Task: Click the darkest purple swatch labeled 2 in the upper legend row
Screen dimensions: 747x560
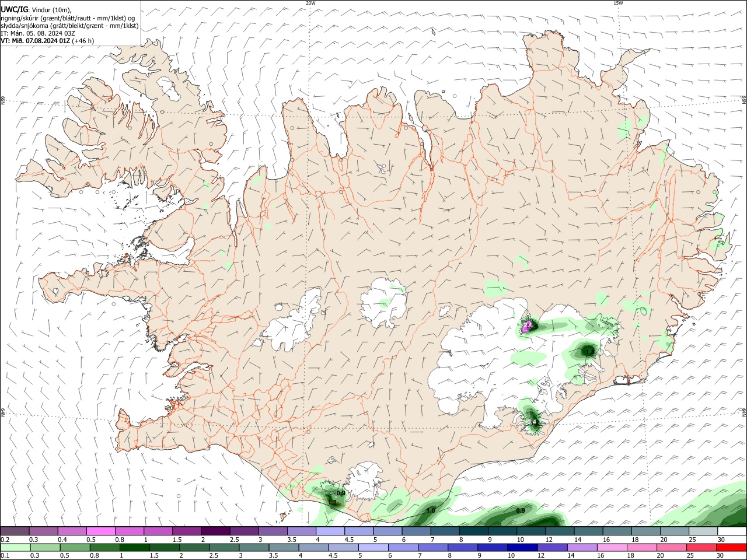Action: click(x=215, y=531)
